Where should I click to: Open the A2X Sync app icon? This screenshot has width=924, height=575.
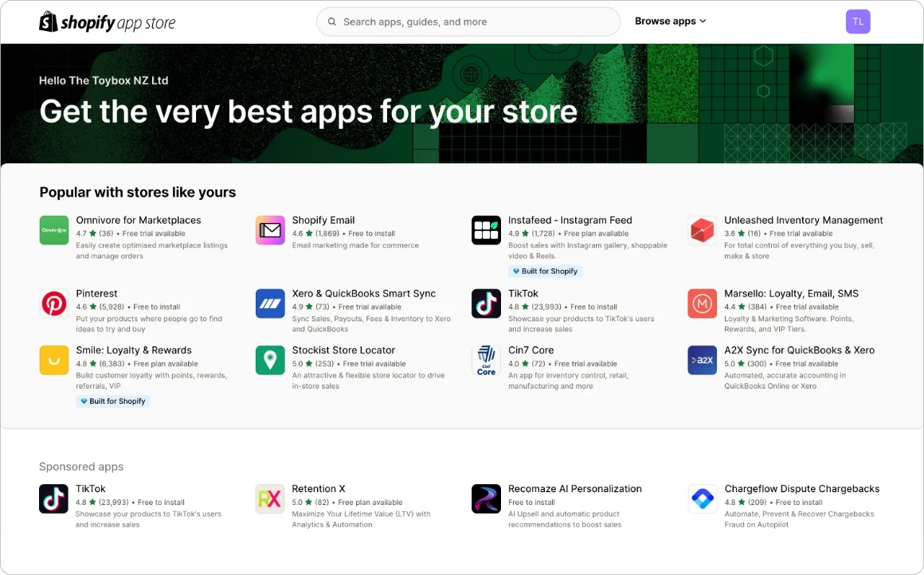(702, 360)
